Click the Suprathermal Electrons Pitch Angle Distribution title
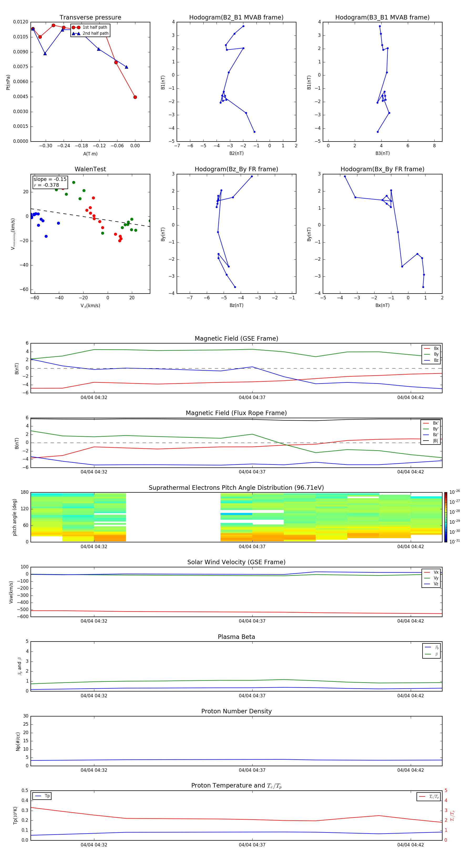Viewport: 473px width, 868px height. point(236,488)
